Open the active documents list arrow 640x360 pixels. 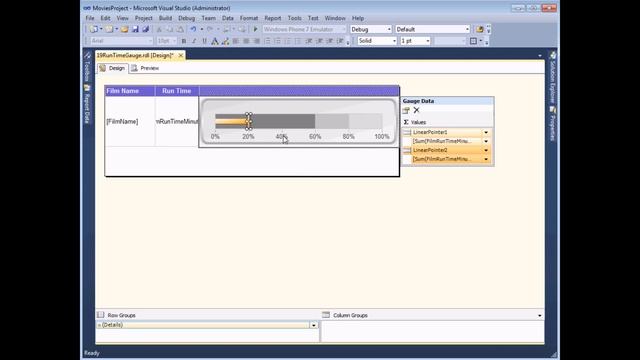540,56
